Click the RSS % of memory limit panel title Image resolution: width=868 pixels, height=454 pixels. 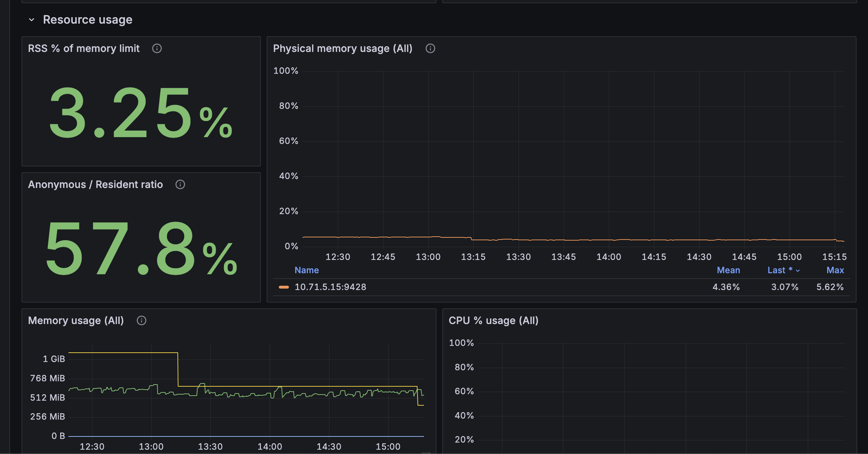point(84,48)
